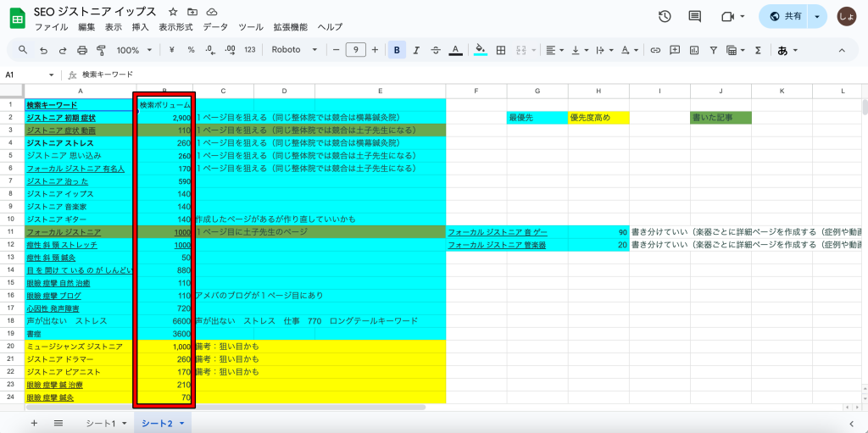Click the paint format roller icon
Screen dimensions: 868x433
tap(102, 50)
